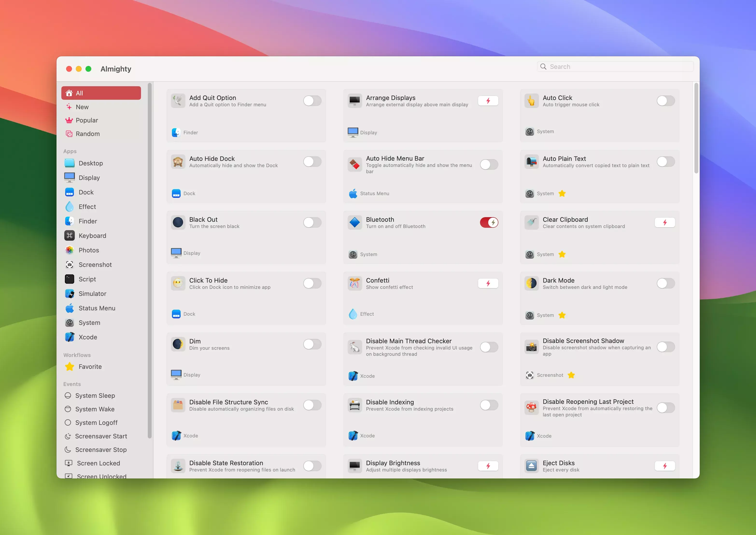The height and width of the screenshot is (535, 756).
Task: Click the Search field
Action: tap(615, 67)
